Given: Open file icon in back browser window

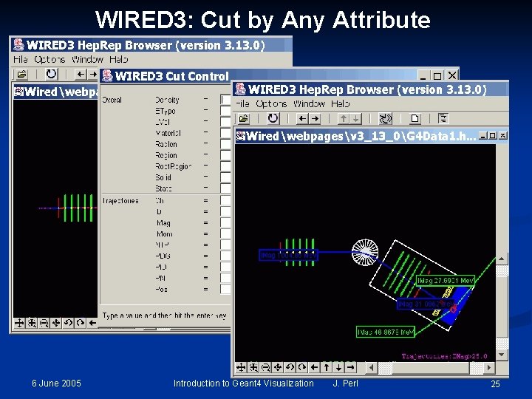Looking at the screenshot, I should [x=21, y=74].
